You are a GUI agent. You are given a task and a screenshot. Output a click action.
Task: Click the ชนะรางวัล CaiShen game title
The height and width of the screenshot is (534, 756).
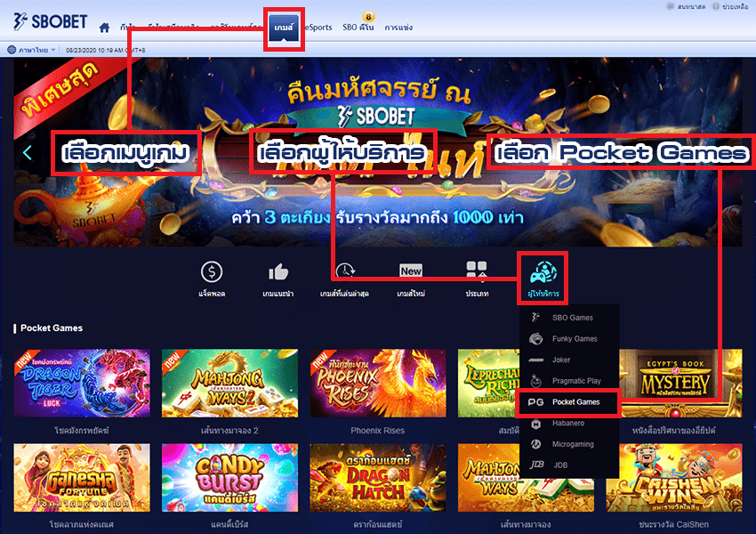(x=673, y=524)
